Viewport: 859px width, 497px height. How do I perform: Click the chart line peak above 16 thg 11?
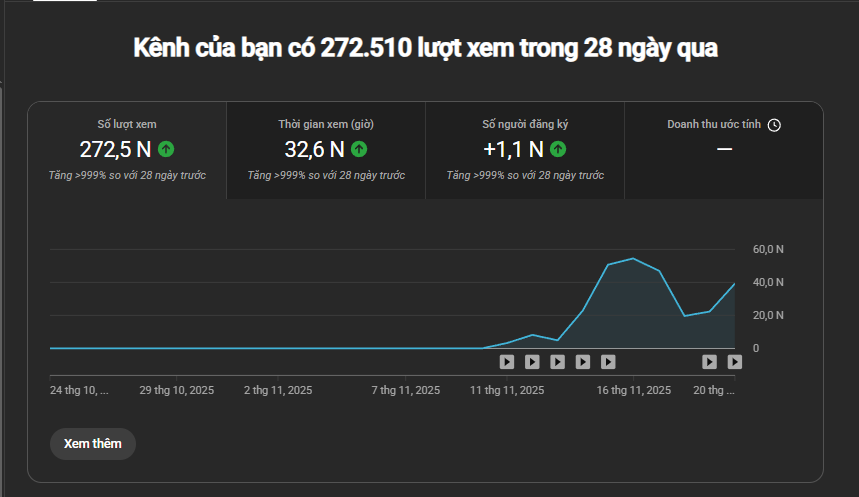click(633, 259)
